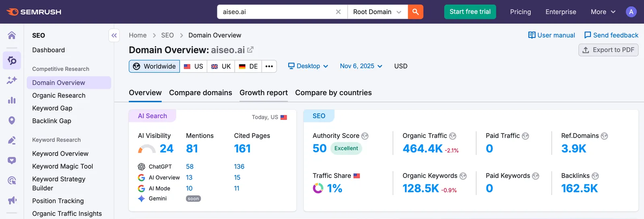The image size is (644, 219).
Task: Switch to the Compare domains tab
Action: click(200, 93)
